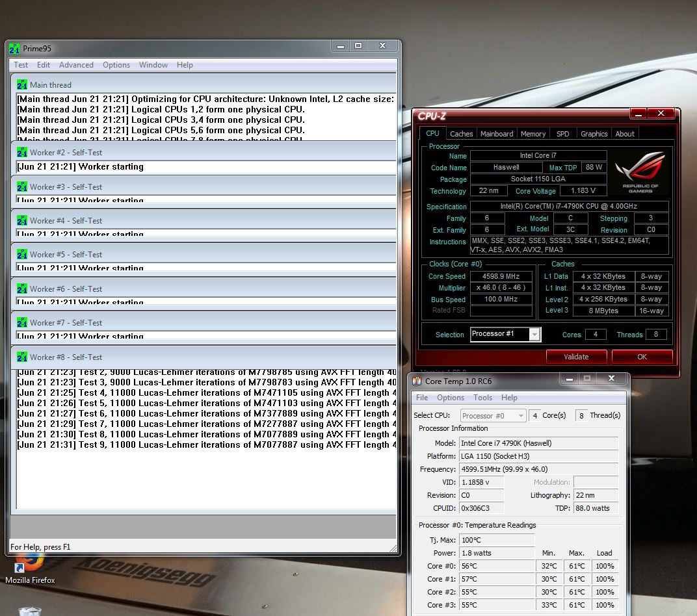Minimize the CPU-Z window
The height and width of the screenshot is (616, 697).
coord(638,114)
